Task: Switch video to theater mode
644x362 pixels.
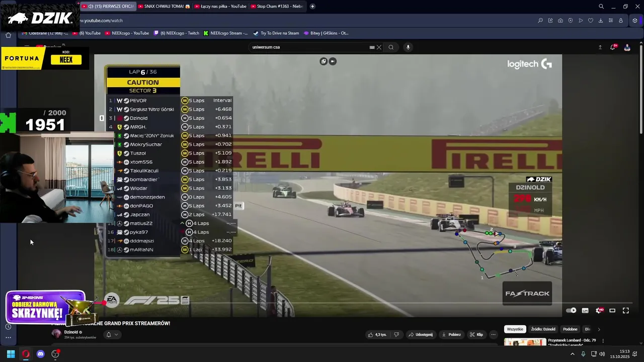Action: pyautogui.click(x=612, y=311)
